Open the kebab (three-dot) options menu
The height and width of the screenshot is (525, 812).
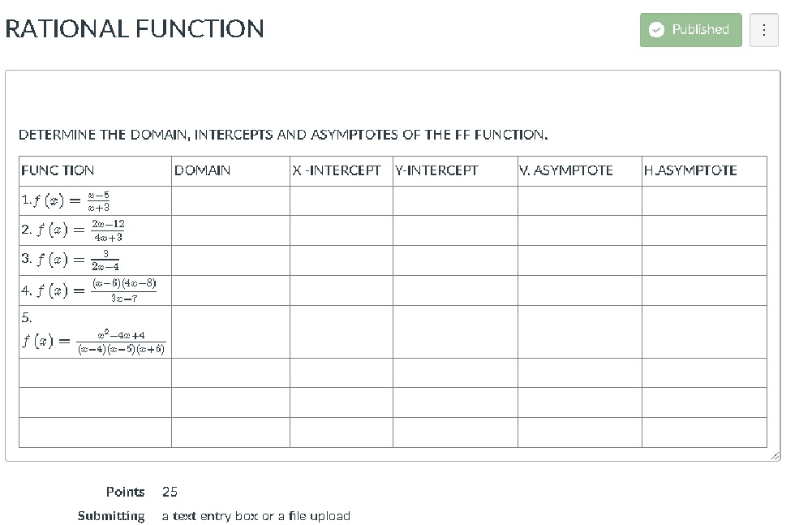click(x=763, y=29)
